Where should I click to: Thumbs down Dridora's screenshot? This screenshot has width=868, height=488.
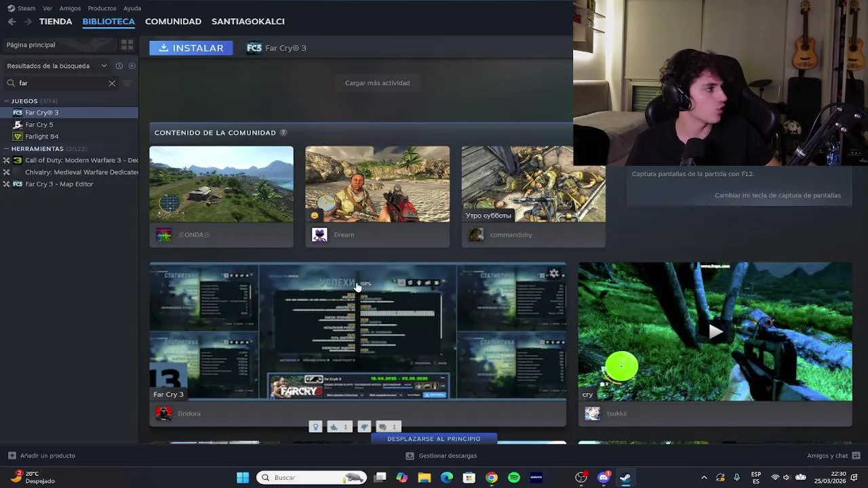coord(364,427)
